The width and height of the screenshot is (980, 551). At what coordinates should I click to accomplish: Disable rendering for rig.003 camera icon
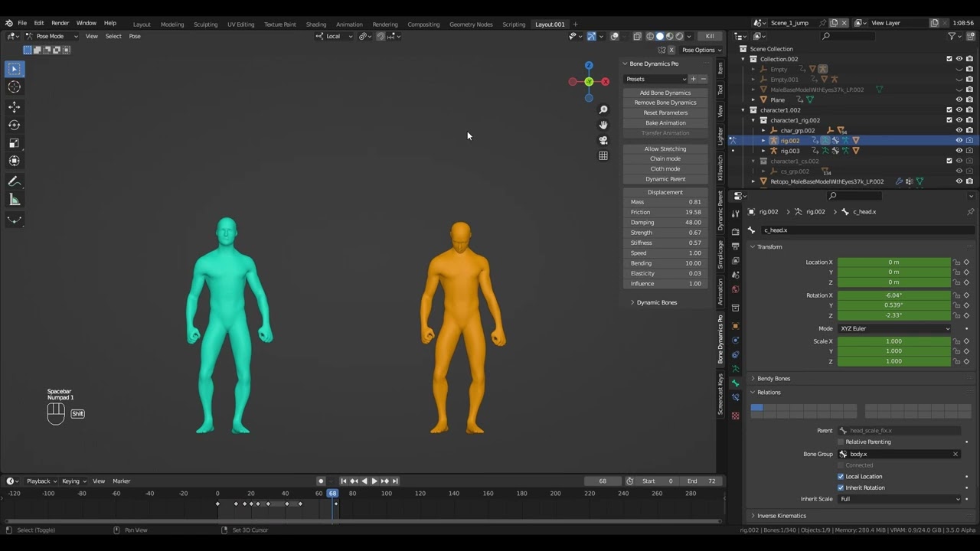point(970,151)
